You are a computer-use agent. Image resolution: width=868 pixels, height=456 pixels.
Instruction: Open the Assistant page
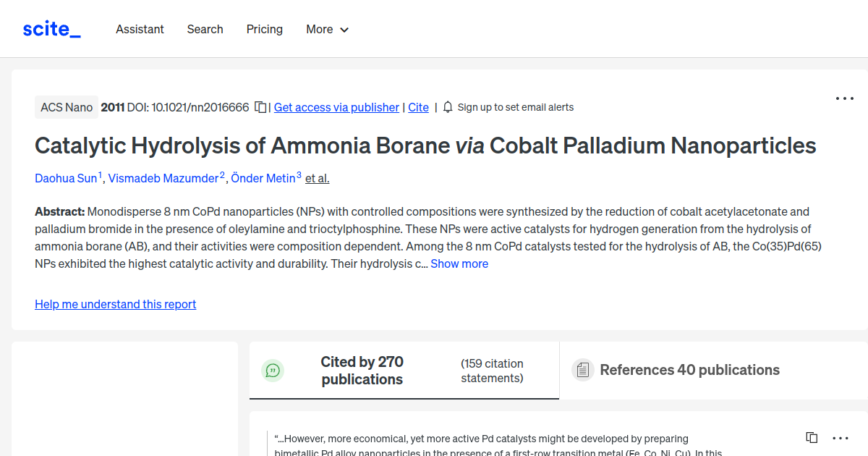coord(140,29)
